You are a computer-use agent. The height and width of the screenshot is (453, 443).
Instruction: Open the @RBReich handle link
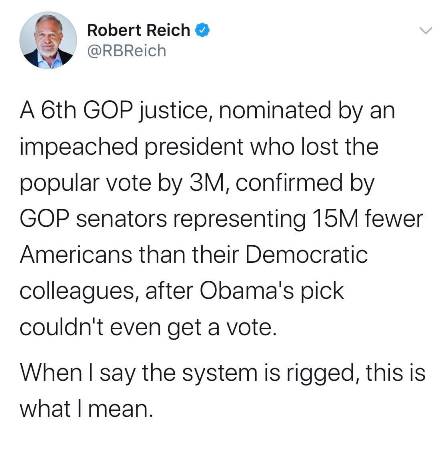click(127, 51)
